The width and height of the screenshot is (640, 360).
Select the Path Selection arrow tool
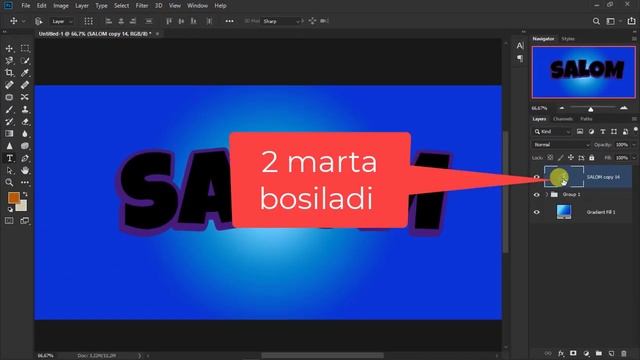tap(9, 170)
